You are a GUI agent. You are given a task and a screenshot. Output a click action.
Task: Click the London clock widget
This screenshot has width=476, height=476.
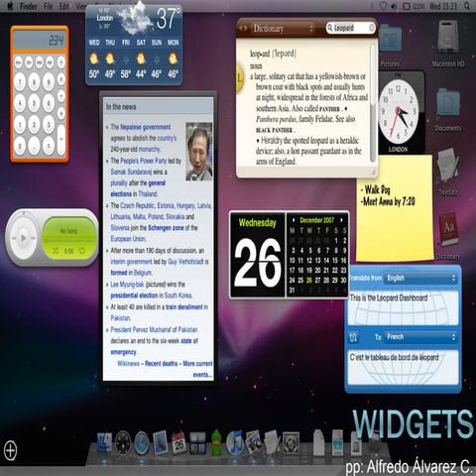tap(398, 112)
